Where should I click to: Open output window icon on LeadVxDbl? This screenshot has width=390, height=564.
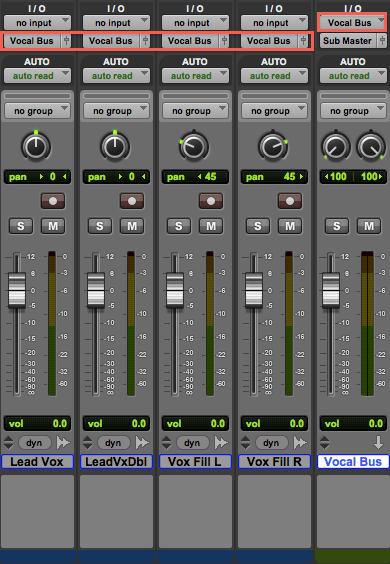(x=145, y=41)
